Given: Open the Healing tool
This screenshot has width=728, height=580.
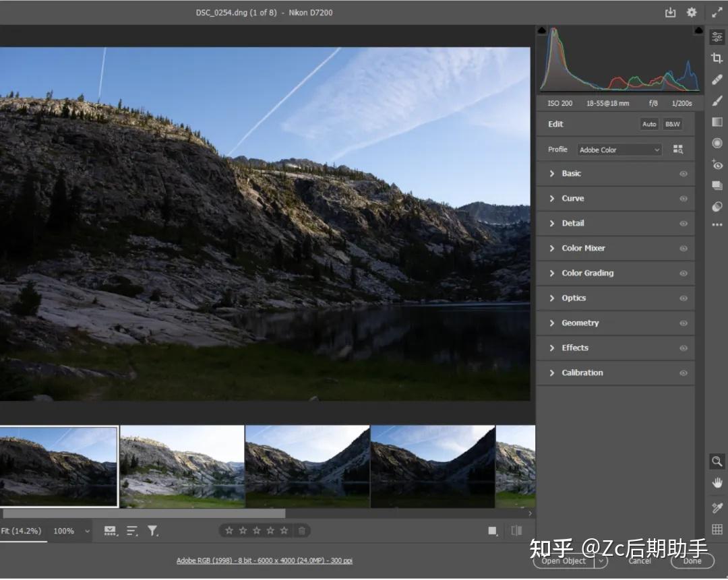Looking at the screenshot, I should coord(717,79).
